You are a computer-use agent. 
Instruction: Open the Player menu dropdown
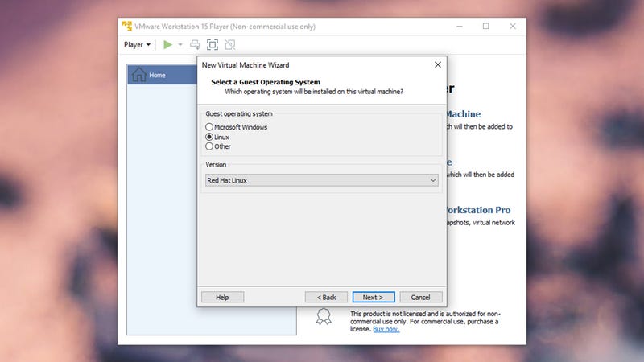[x=137, y=45]
